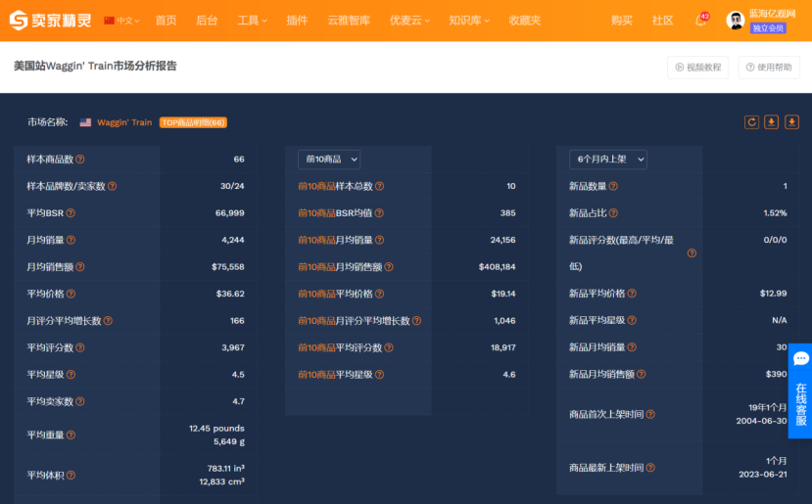Viewport: 812px width, 504px height.
Task: Click the 使用帮助 button
Action: click(x=769, y=68)
